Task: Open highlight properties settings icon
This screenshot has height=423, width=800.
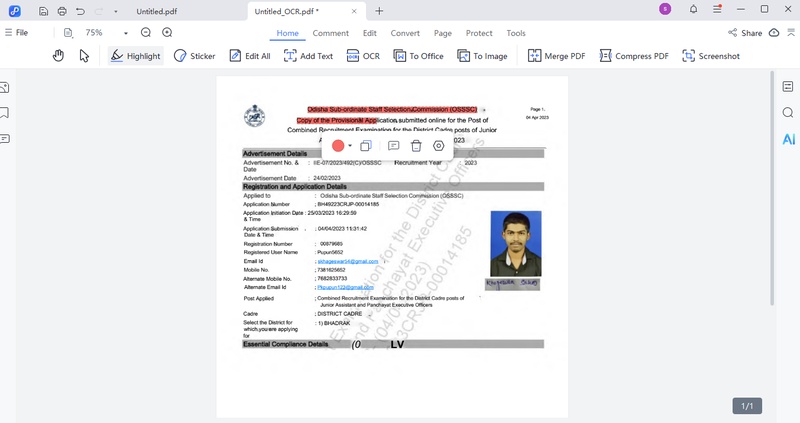Action: 438,146
